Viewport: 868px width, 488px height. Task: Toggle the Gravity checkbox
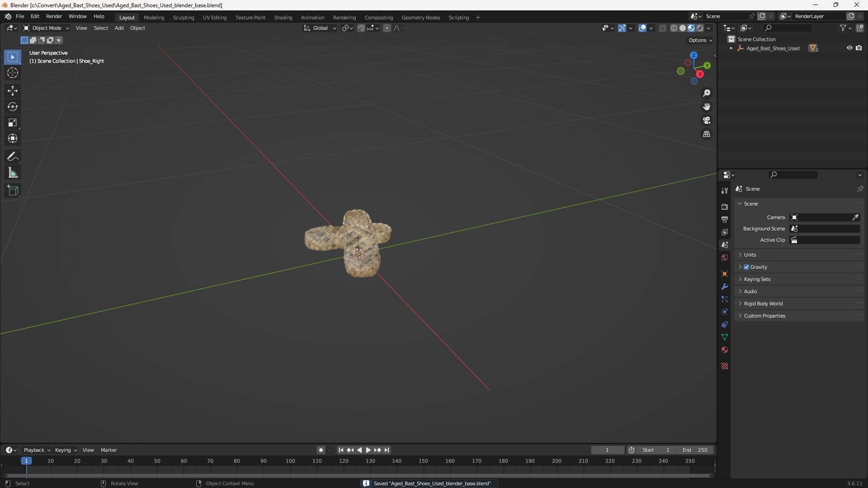click(746, 267)
